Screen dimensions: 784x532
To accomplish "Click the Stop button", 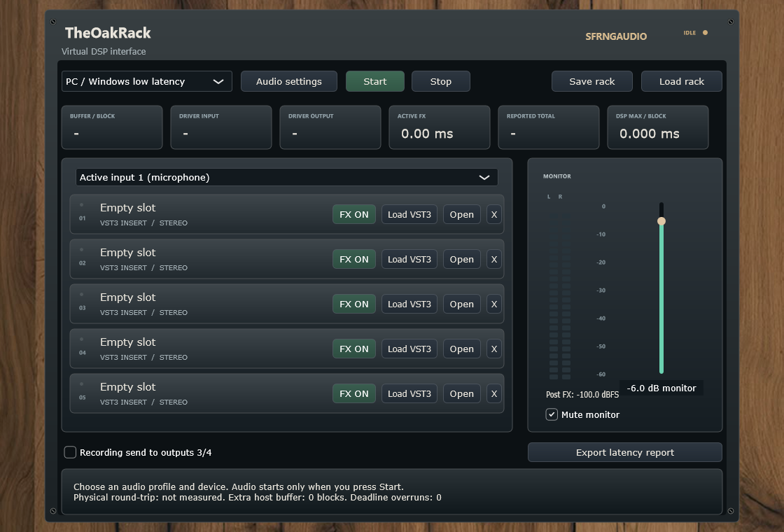I will tap(440, 81).
